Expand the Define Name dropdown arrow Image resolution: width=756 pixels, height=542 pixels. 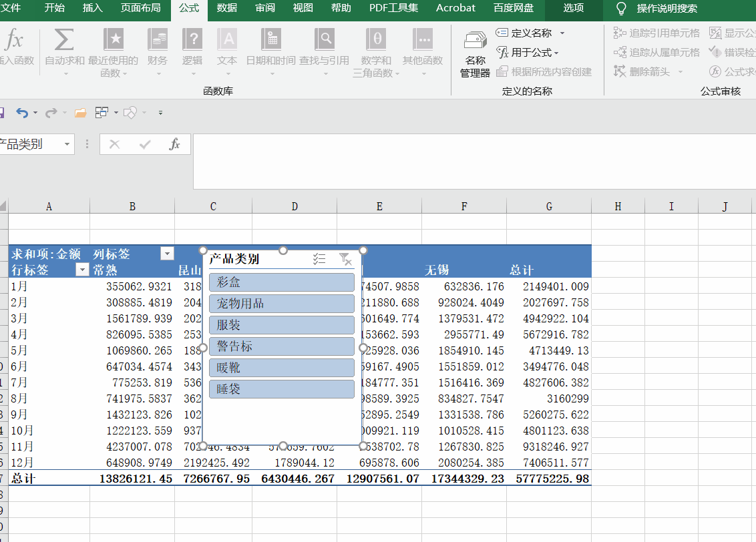coord(562,33)
